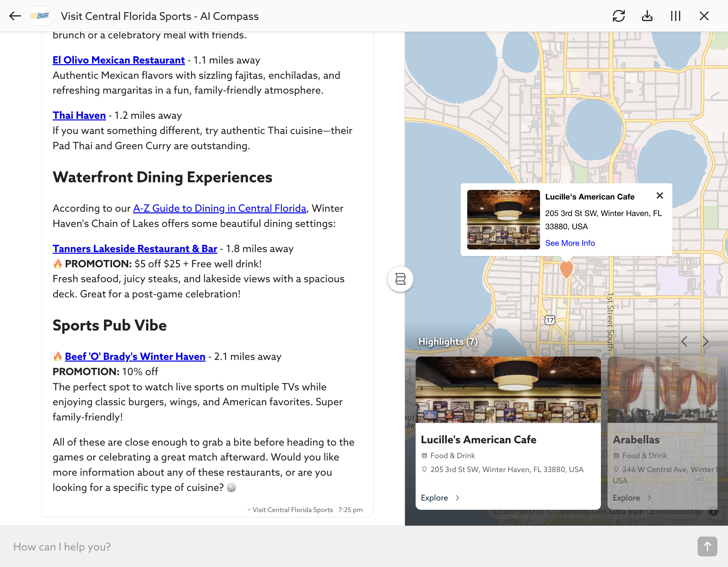Click the download icon in header
The height and width of the screenshot is (567, 728).
coord(647,16)
